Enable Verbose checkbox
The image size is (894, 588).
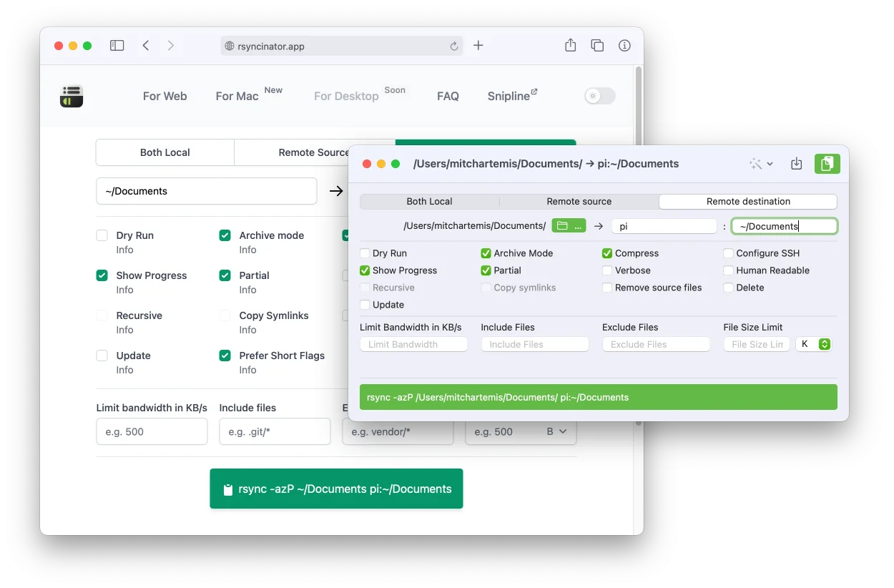[x=607, y=270]
